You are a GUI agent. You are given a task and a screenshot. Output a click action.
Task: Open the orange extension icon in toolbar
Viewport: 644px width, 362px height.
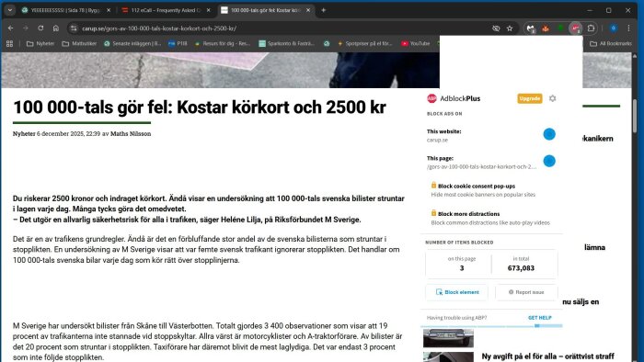[x=546, y=28]
